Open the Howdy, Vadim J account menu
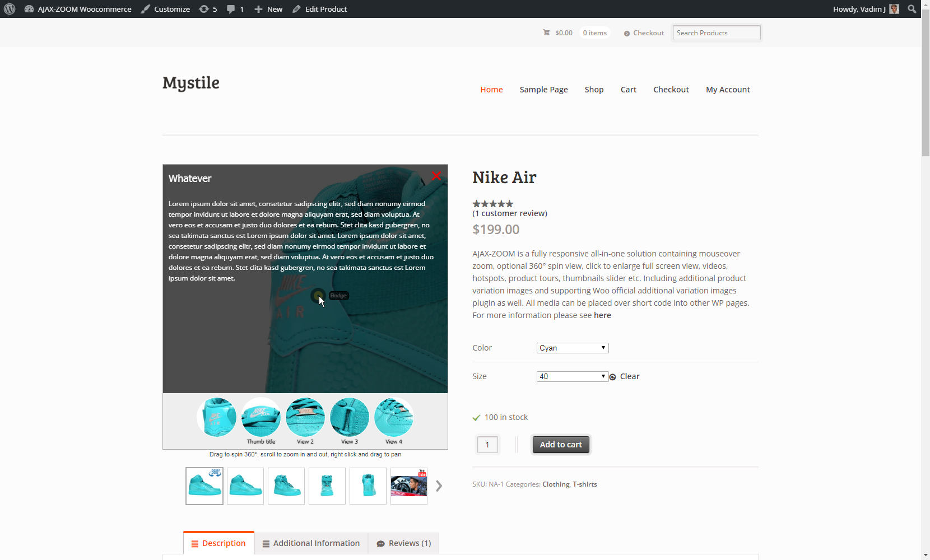The image size is (930, 560). [866, 9]
